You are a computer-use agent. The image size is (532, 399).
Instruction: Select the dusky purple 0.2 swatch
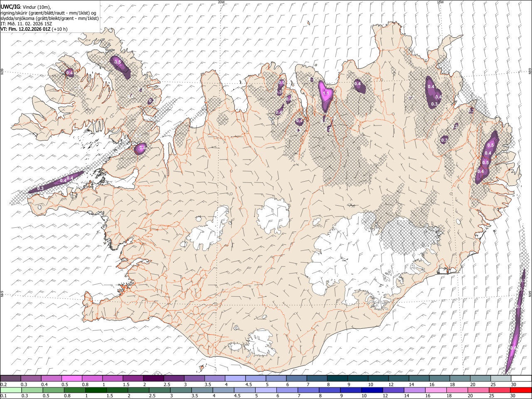click(x=10, y=379)
